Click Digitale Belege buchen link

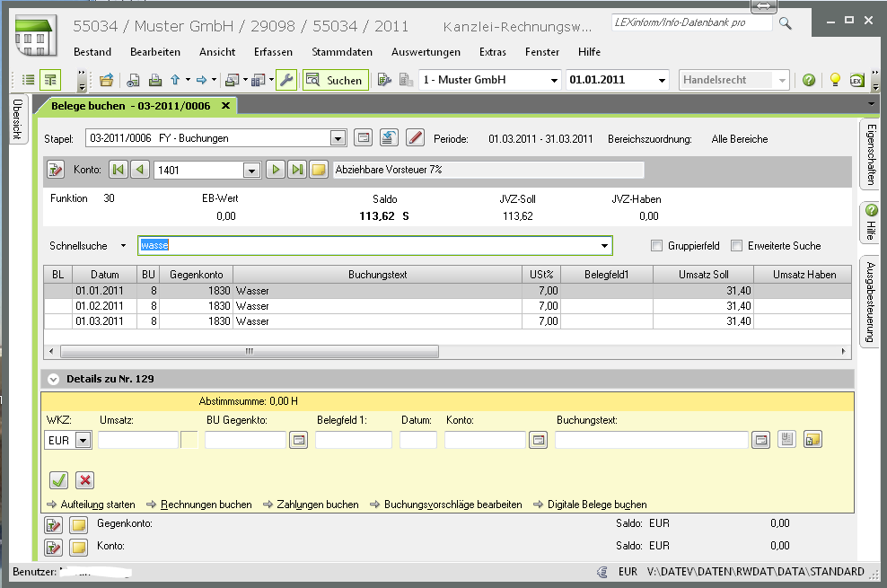point(597,505)
